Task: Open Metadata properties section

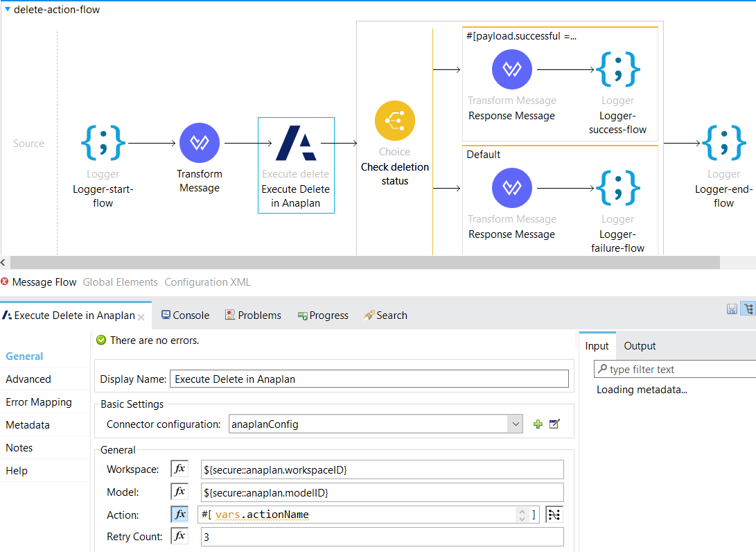Action: click(28, 425)
